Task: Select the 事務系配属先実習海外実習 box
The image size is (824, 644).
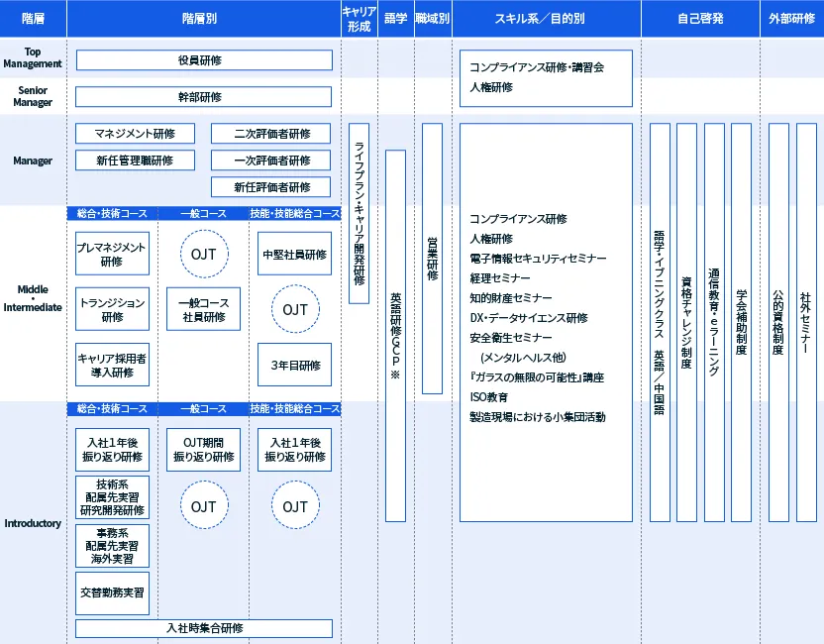Action: (x=112, y=546)
